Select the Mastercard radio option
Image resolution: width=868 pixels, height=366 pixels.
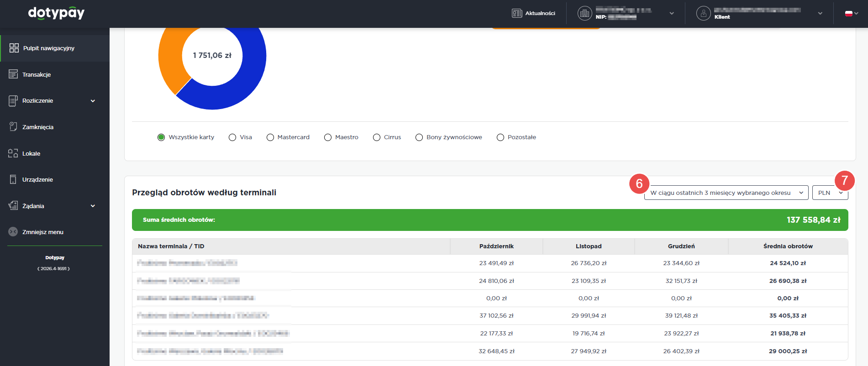click(270, 137)
